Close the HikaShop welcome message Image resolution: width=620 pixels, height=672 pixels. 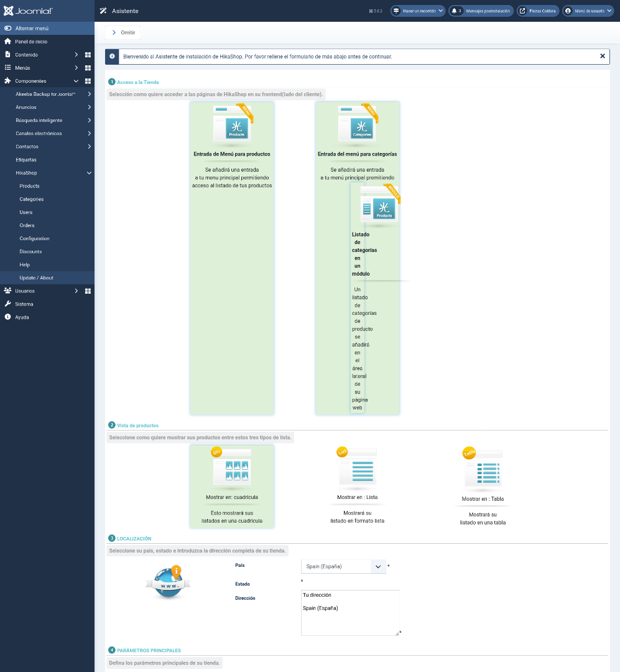pyautogui.click(x=603, y=56)
